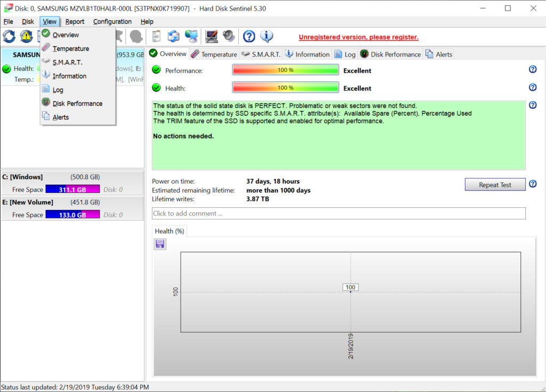Image resolution: width=546 pixels, height=392 pixels.
Task: Click the Repeat Test button
Action: pyautogui.click(x=495, y=185)
